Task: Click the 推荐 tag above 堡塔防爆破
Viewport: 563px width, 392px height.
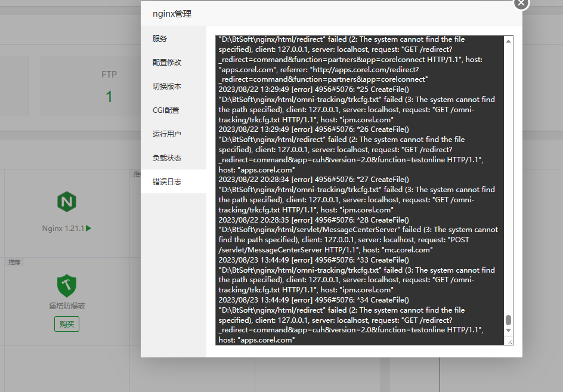Action: click(14, 263)
